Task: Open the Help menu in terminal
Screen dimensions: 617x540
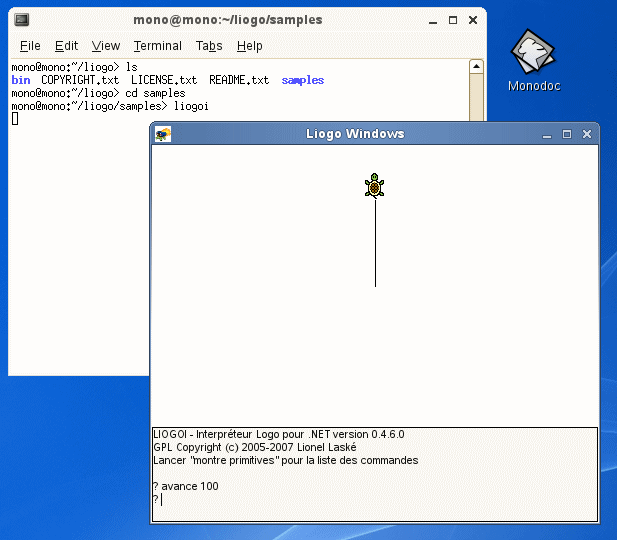Action: pos(249,46)
